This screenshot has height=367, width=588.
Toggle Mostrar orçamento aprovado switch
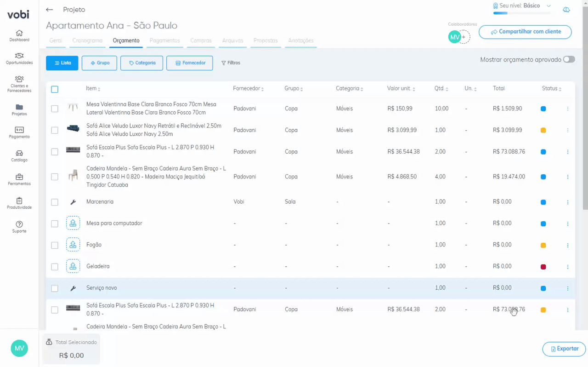pos(569,59)
